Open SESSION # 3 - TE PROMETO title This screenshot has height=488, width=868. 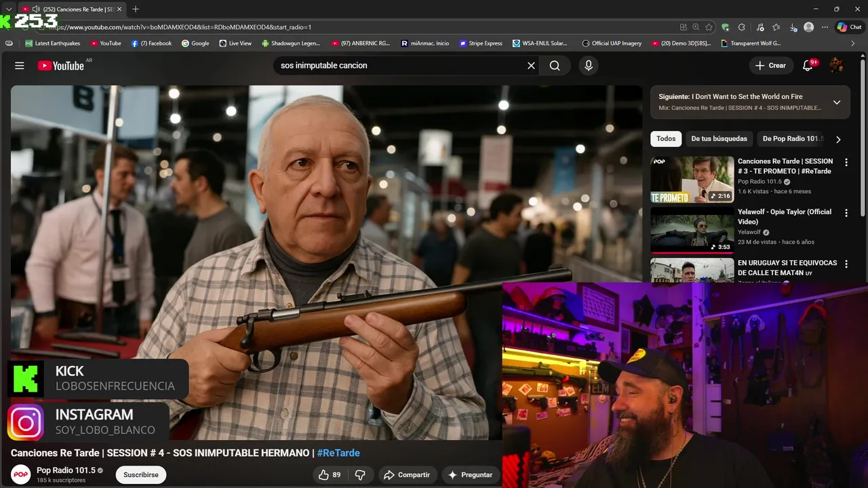pyautogui.click(x=785, y=166)
